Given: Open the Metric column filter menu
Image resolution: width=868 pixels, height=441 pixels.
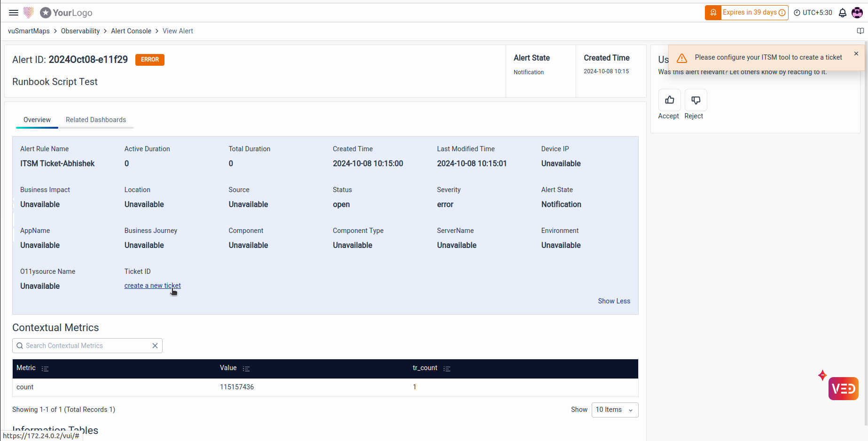Looking at the screenshot, I should (45, 369).
